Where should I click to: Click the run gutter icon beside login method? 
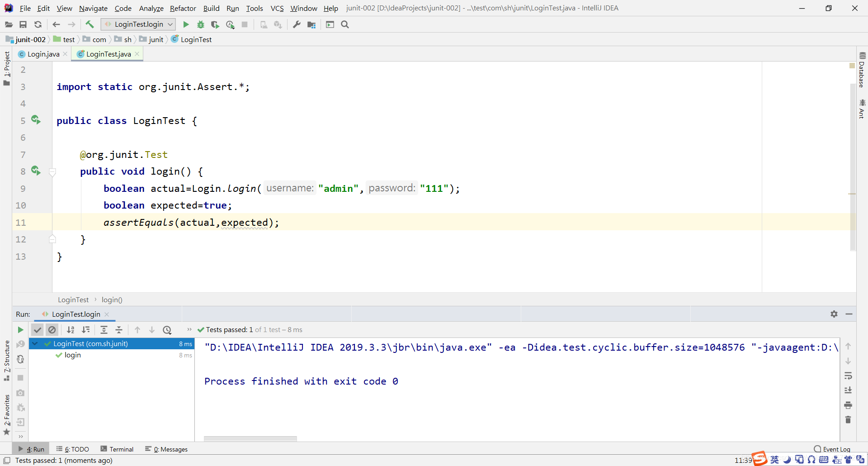pyautogui.click(x=36, y=171)
